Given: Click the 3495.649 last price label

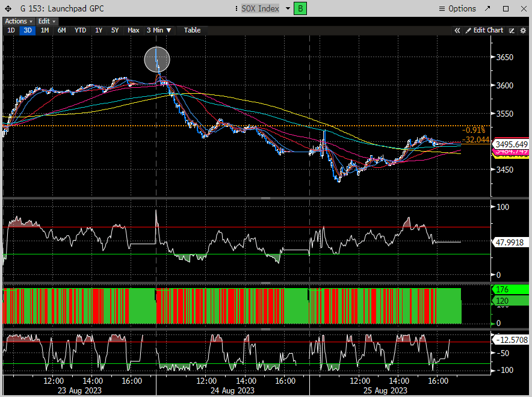Looking at the screenshot, I should (510, 144).
